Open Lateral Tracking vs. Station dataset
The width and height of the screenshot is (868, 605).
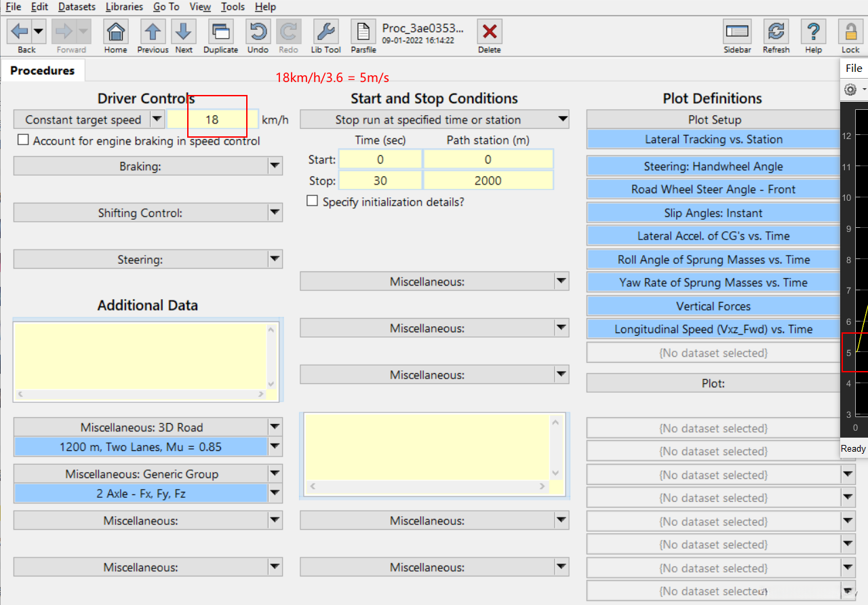(x=713, y=139)
